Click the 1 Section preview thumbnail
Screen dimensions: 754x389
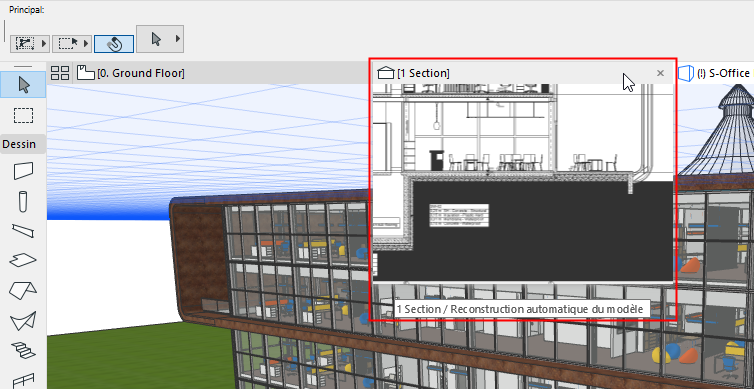pos(523,182)
